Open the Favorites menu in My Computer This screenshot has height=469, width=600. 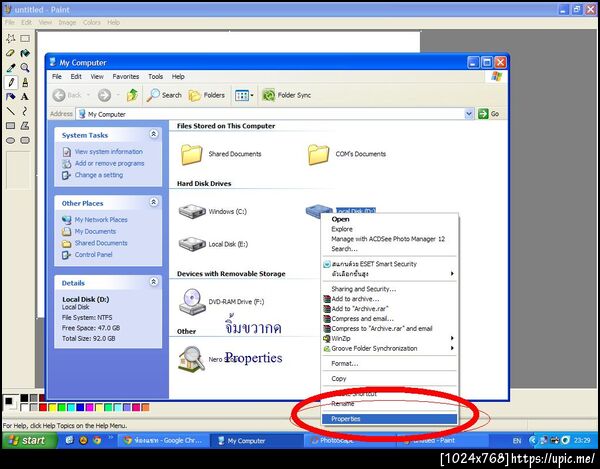(x=126, y=77)
